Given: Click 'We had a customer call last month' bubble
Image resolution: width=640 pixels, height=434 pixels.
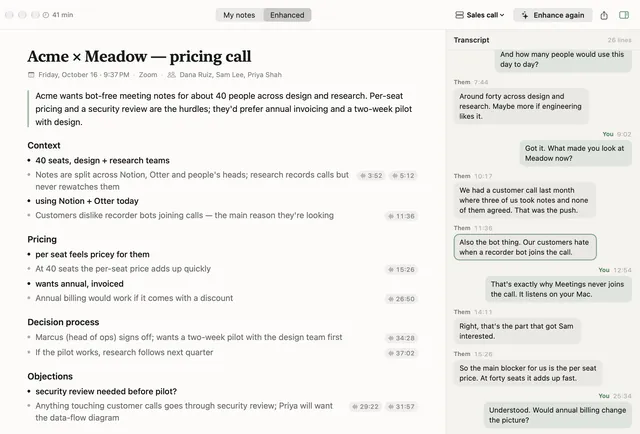Looking at the screenshot, I should pyautogui.click(x=524, y=200).
